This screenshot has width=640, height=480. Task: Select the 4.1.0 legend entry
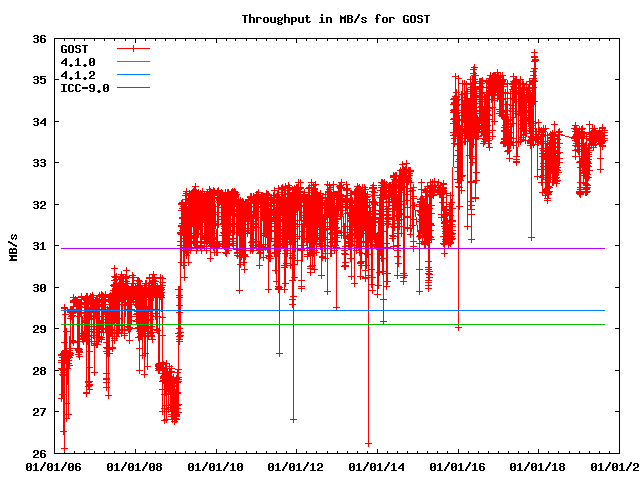click(x=77, y=62)
